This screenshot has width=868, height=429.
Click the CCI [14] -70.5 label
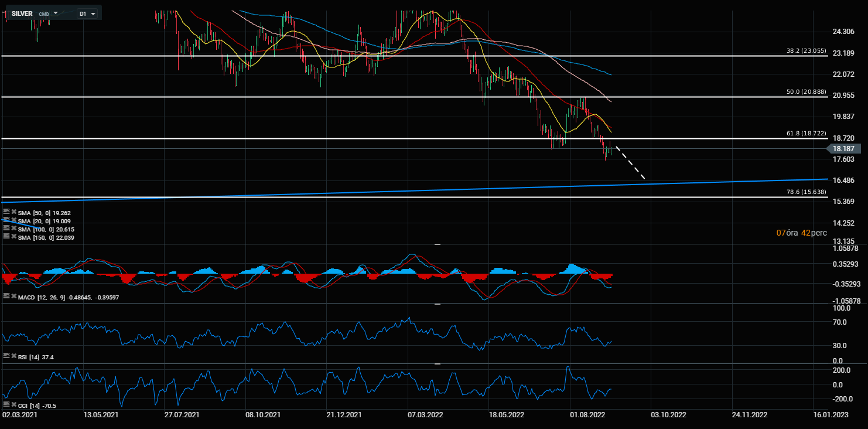[x=37, y=405]
